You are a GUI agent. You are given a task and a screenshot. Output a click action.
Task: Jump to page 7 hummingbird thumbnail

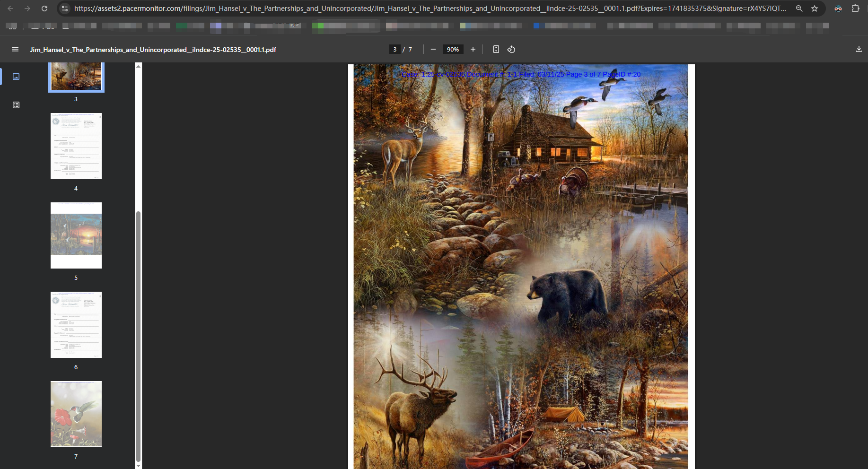(76, 414)
